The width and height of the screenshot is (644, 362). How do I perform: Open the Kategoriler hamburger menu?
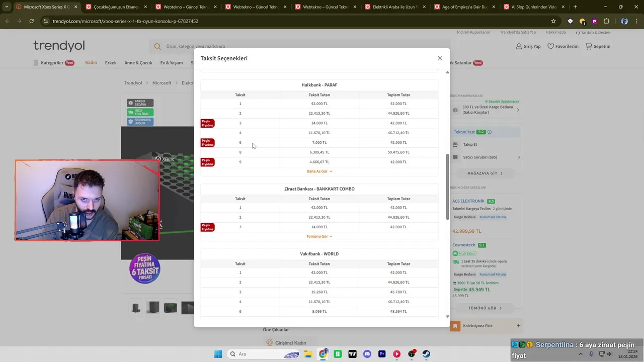54,63
